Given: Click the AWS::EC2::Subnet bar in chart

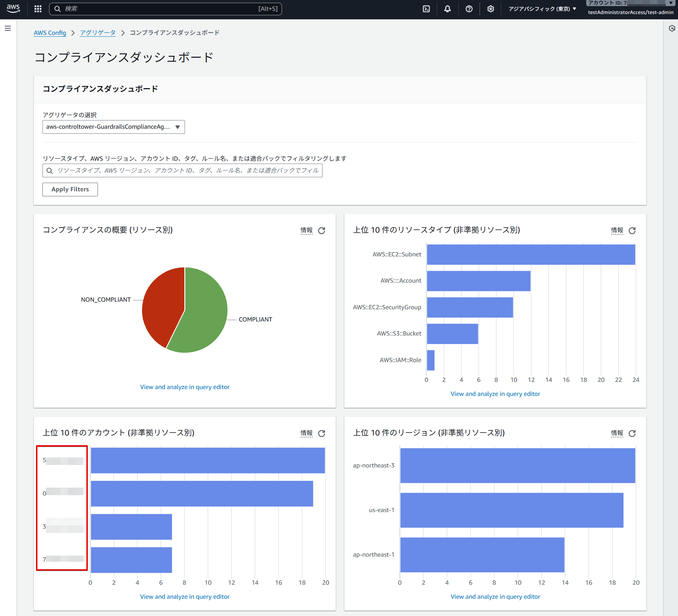Looking at the screenshot, I should coord(531,255).
